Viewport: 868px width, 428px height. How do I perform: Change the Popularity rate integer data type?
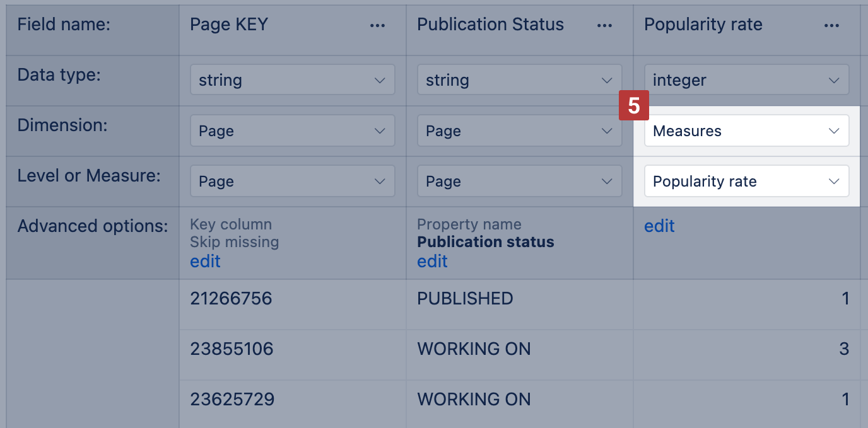tap(746, 80)
